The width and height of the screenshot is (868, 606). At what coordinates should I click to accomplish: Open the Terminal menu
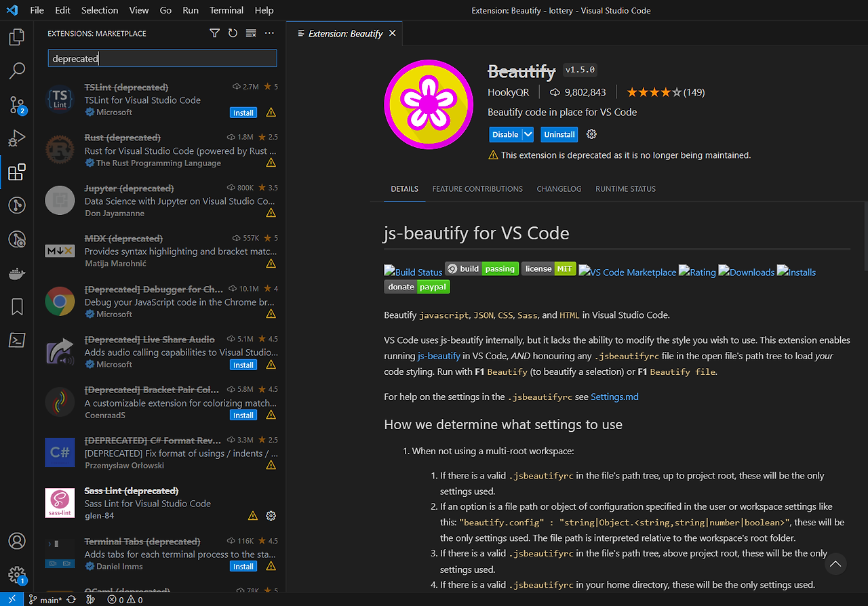click(226, 10)
